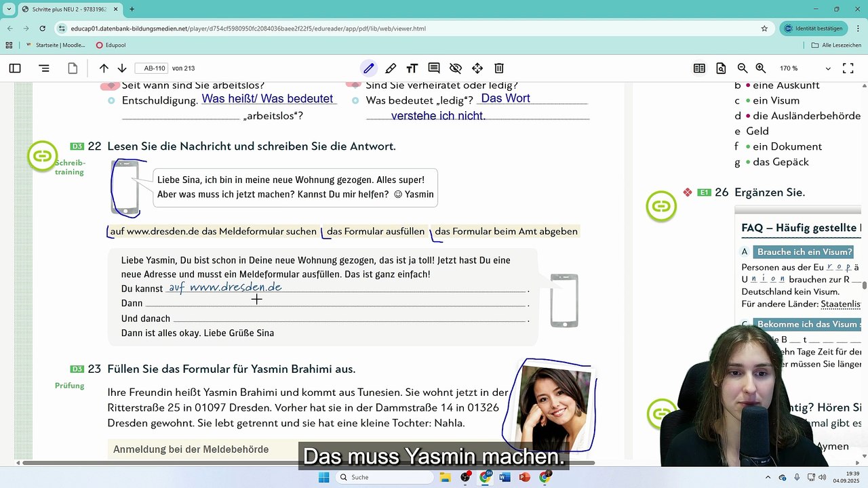Select the pen drawing tool
868x488 pixels.
click(368, 68)
